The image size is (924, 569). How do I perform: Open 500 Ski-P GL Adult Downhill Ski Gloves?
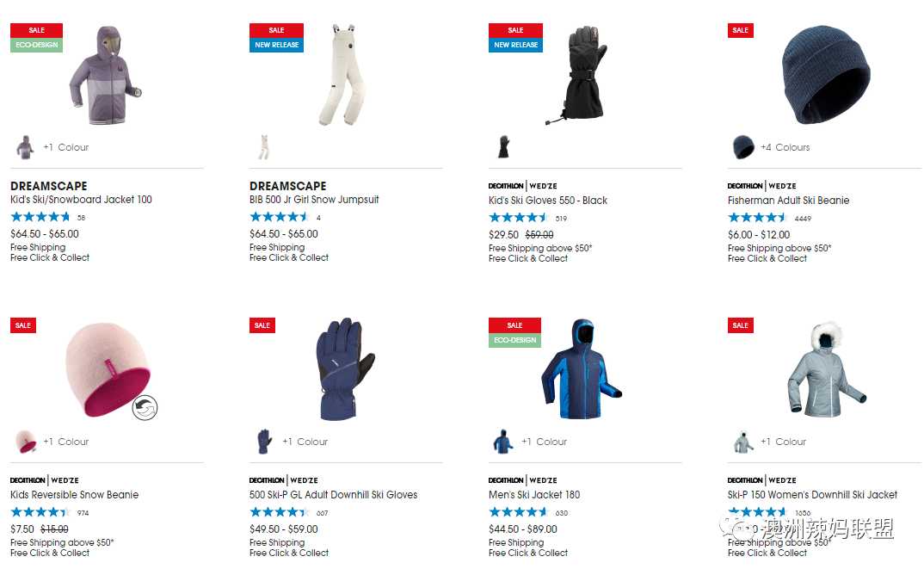pyautogui.click(x=334, y=495)
